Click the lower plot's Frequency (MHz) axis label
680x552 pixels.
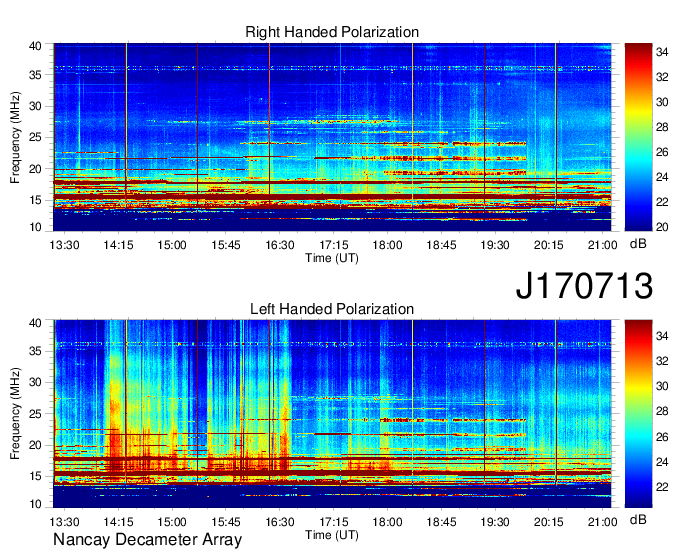[x=15, y=414]
